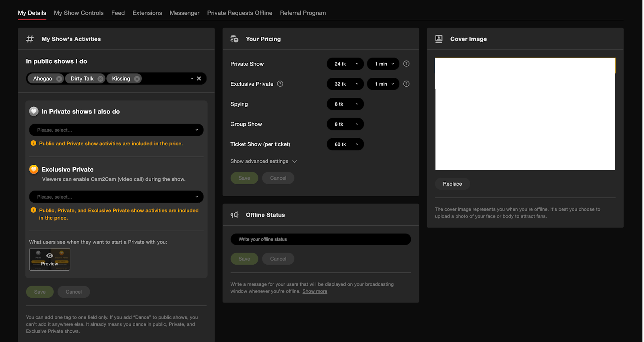Viewport: 644px width, 342px height.
Task: Open 'In Private shows I also do' selector
Action: pos(116,130)
